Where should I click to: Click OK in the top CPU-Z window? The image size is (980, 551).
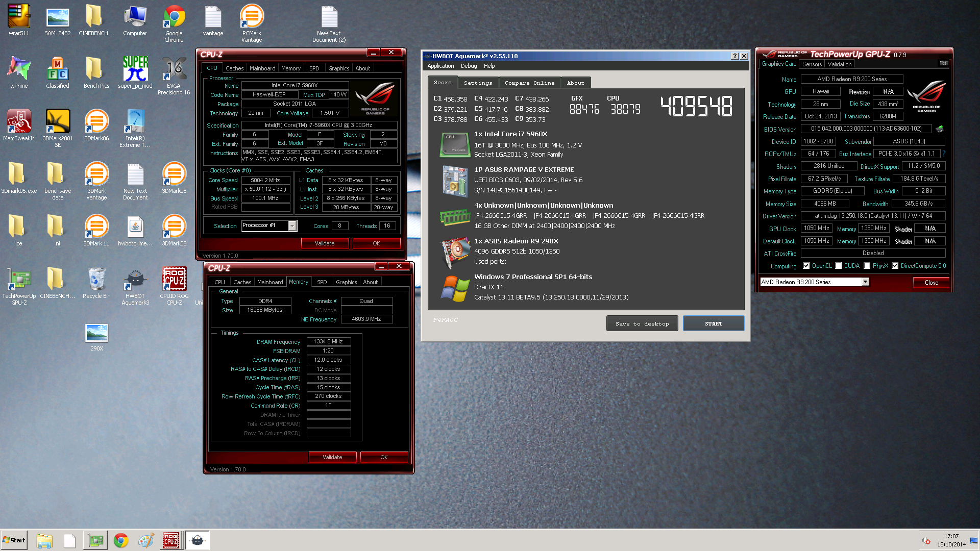pyautogui.click(x=376, y=243)
